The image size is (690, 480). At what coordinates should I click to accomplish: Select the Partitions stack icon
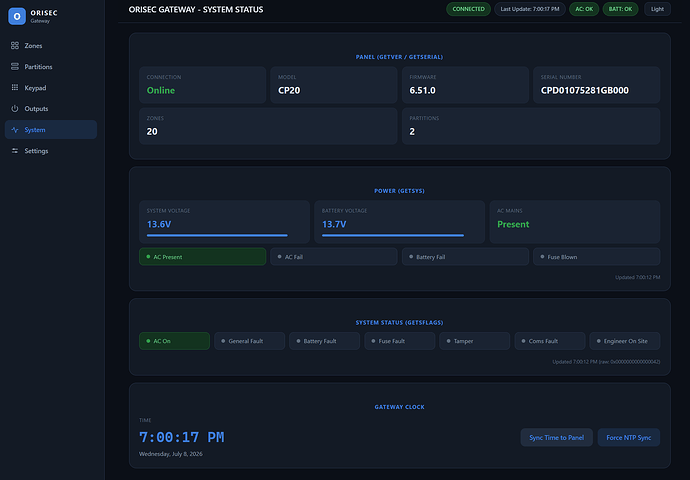[15, 66]
